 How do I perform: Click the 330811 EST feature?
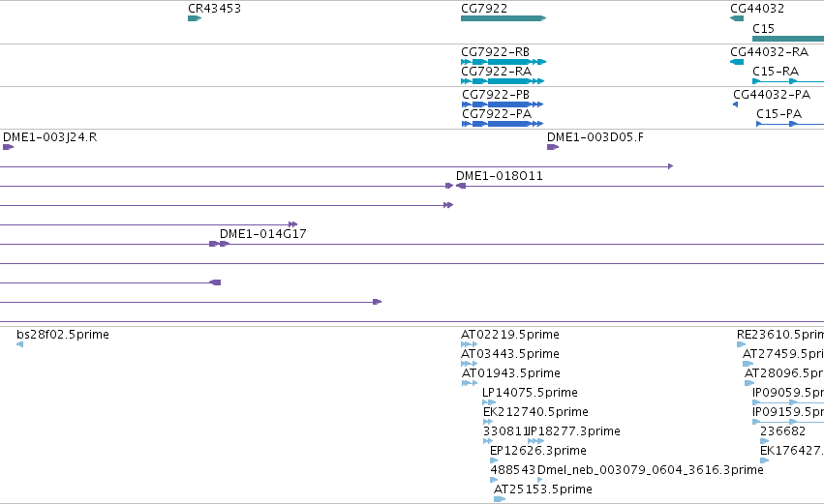pos(488,441)
